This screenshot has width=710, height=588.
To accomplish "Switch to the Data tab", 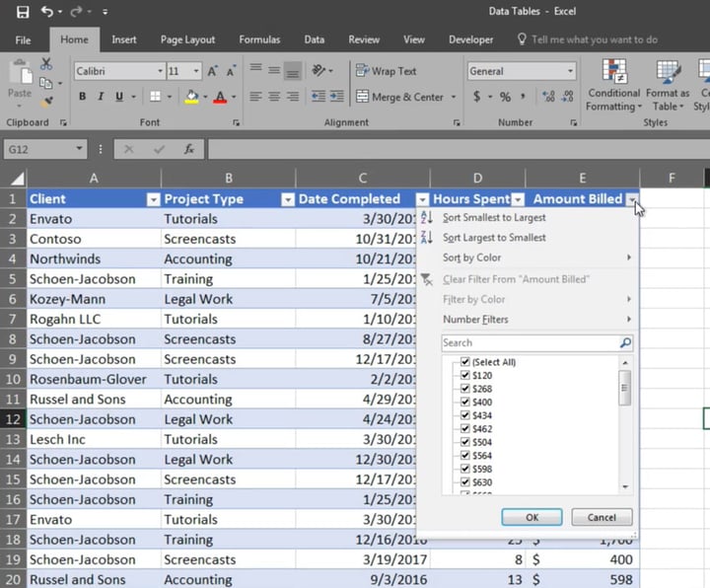I will pyautogui.click(x=315, y=39).
